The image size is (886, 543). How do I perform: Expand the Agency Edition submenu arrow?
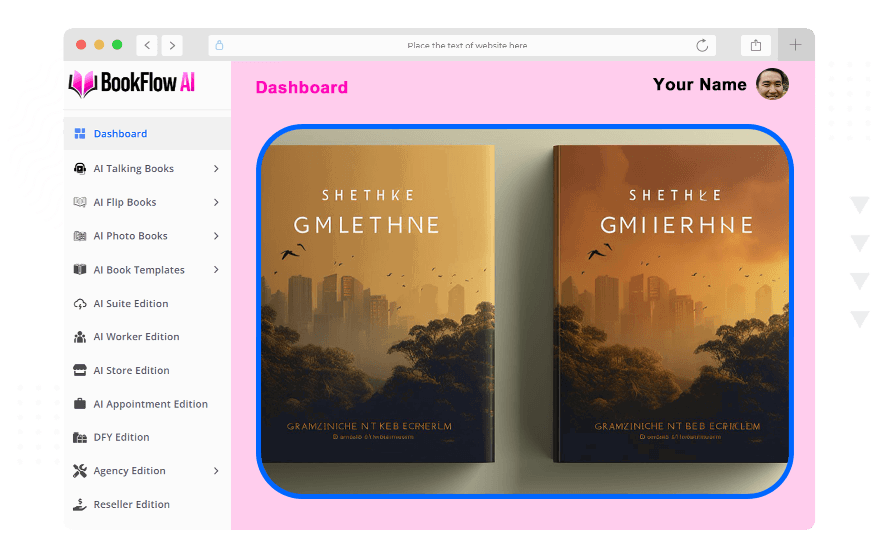coord(216,471)
